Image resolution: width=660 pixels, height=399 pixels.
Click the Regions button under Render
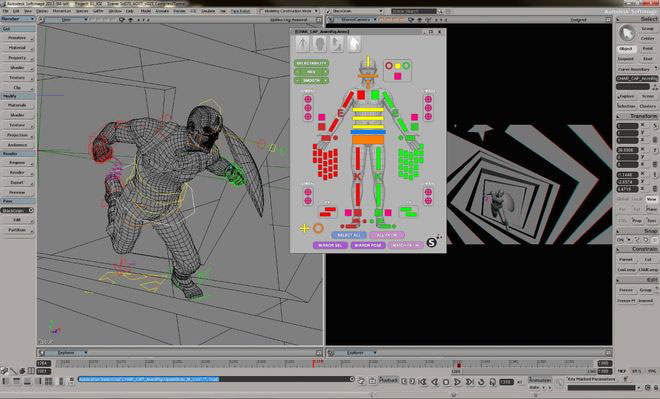tap(17, 162)
